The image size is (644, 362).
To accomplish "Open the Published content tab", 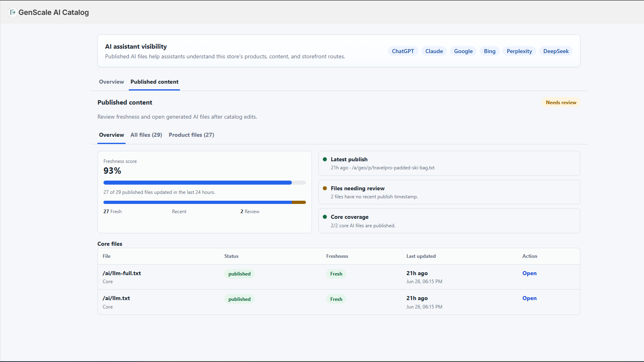I will click(x=154, y=82).
